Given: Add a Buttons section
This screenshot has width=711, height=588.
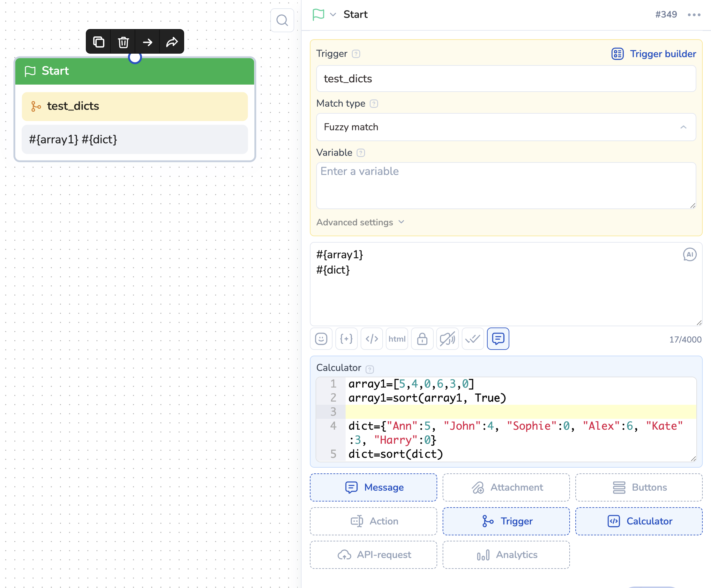Looking at the screenshot, I should (639, 487).
